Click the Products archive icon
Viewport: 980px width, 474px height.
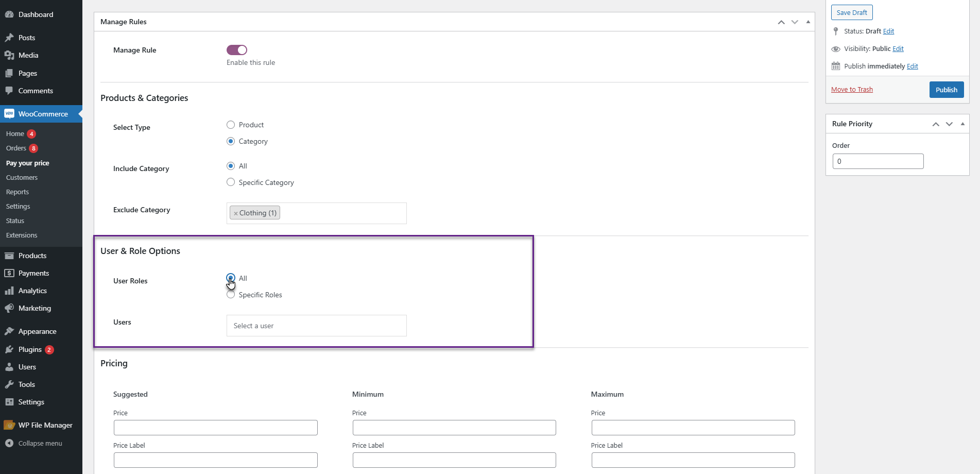click(x=9, y=256)
